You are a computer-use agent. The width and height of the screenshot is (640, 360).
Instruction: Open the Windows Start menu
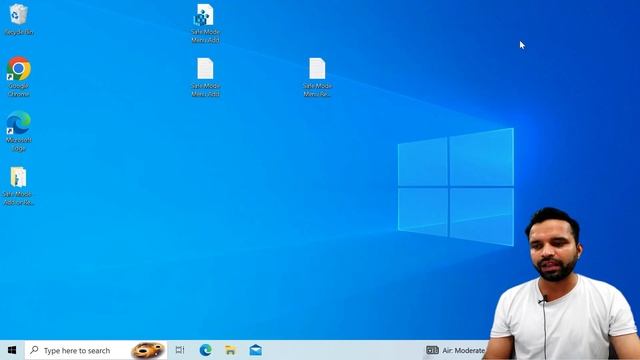tap(12, 350)
